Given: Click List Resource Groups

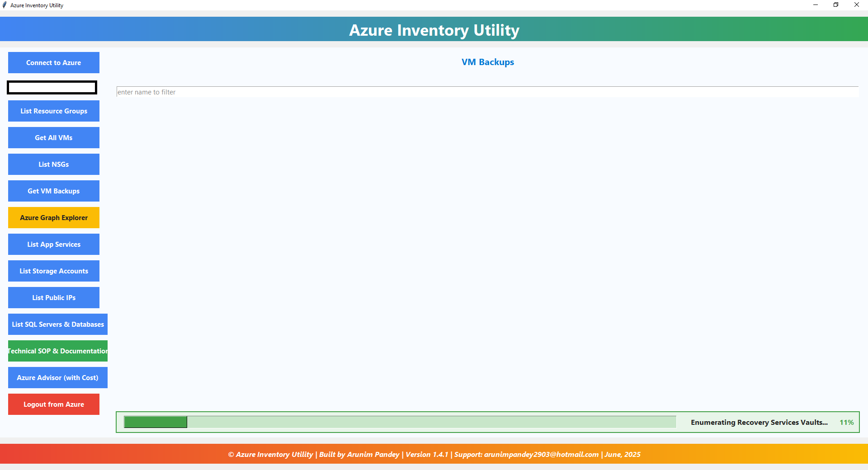Looking at the screenshot, I should (53, 111).
